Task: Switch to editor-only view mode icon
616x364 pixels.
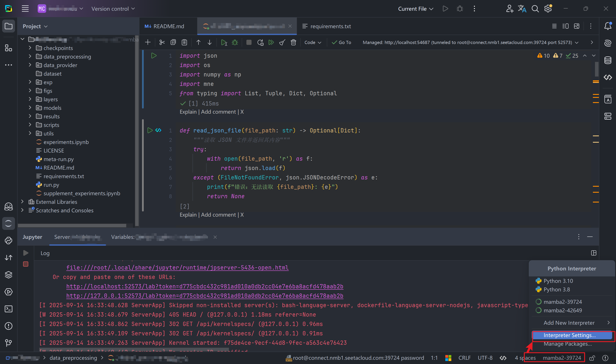Action: 554,26
